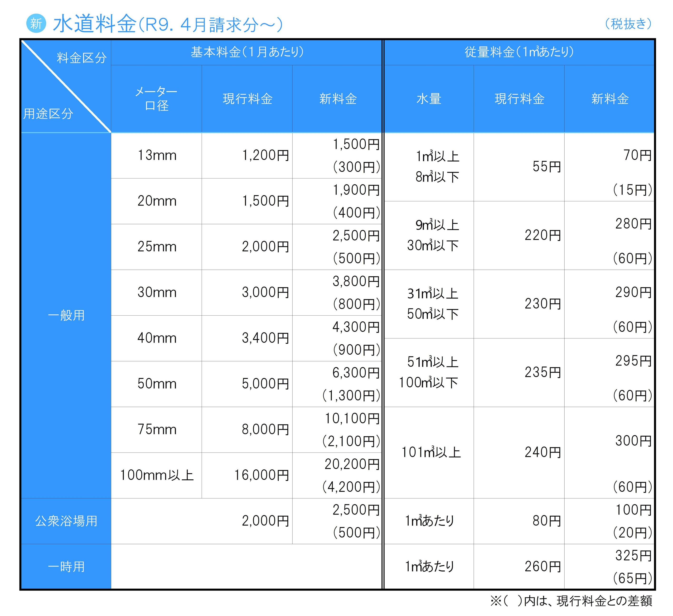
Task: Click the 公衆浴場用 category cell
Action: click(x=66, y=521)
